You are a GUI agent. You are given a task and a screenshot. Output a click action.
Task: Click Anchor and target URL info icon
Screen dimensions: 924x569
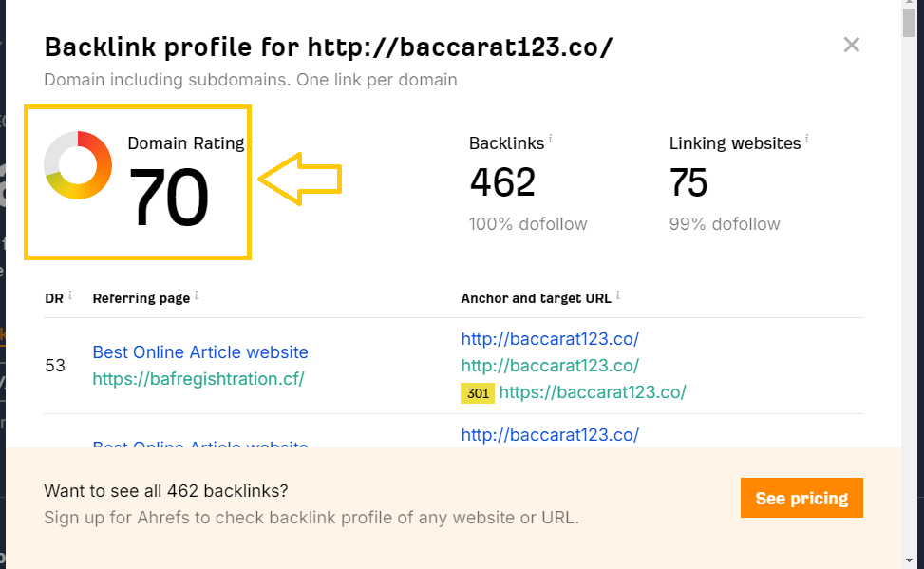[x=618, y=296]
